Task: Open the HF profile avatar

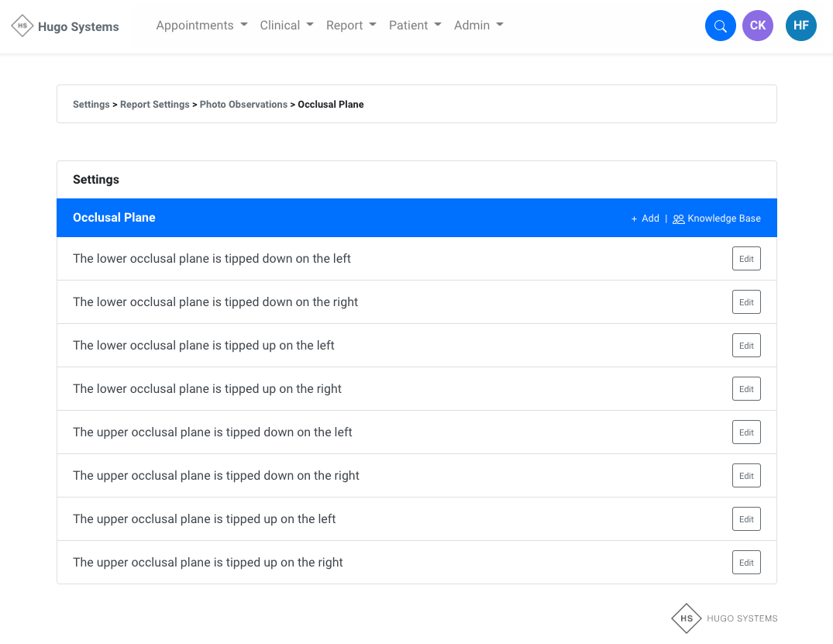Action: 800,26
